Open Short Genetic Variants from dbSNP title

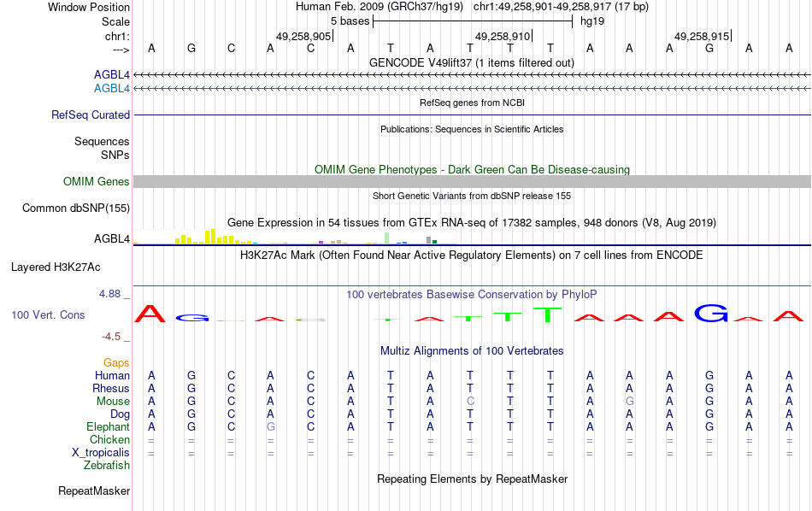472,196
